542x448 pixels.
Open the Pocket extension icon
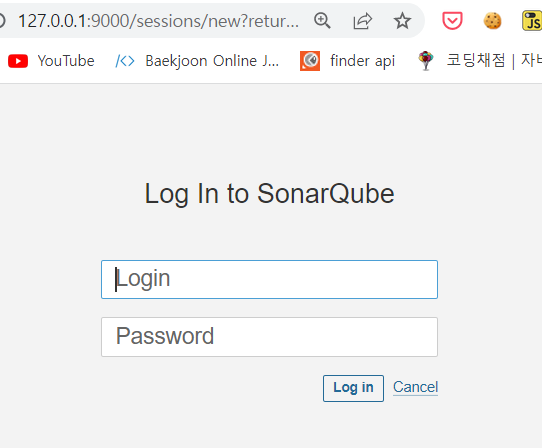click(x=452, y=21)
